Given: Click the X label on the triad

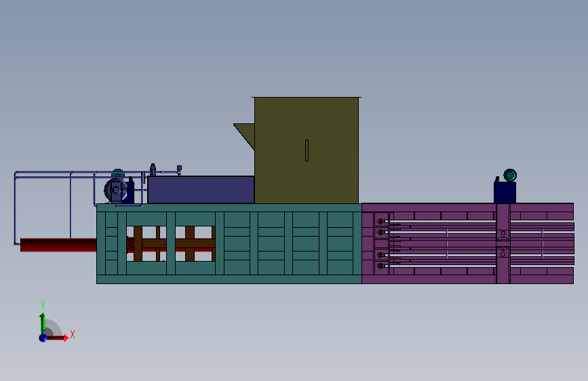Looking at the screenshot, I should pyautogui.click(x=73, y=334).
